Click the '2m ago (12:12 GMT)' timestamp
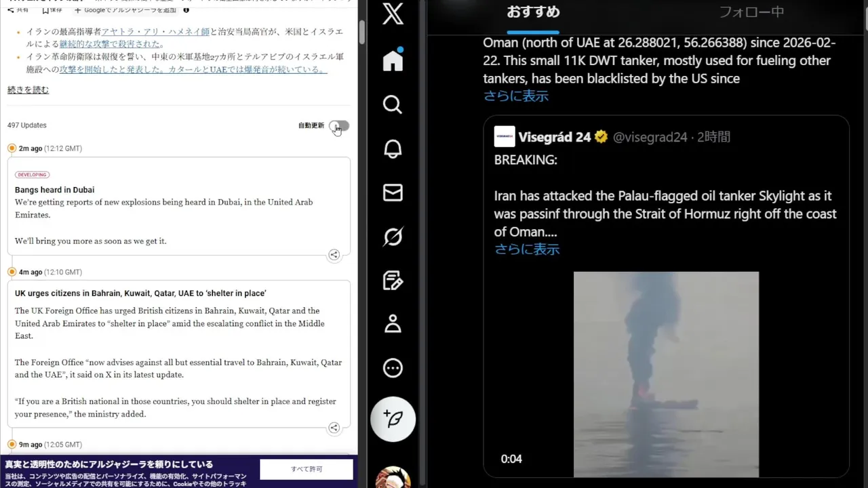868x488 pixels. click(x=50, y=148)
